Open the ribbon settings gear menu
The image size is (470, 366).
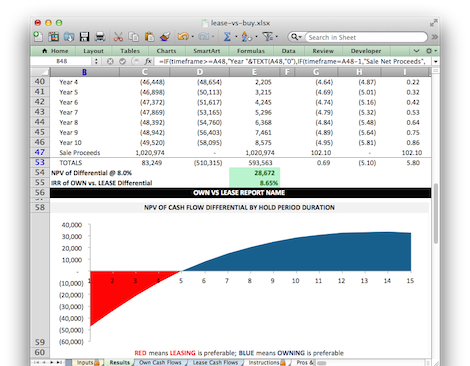(x=429, y=51)
